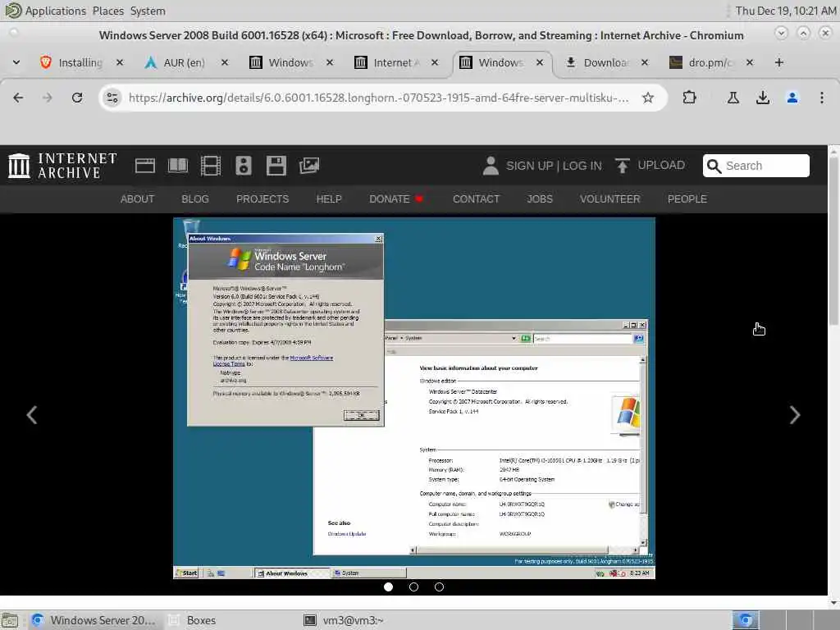Open the System menu
The image size is (840, 630).
click(148, 11)
